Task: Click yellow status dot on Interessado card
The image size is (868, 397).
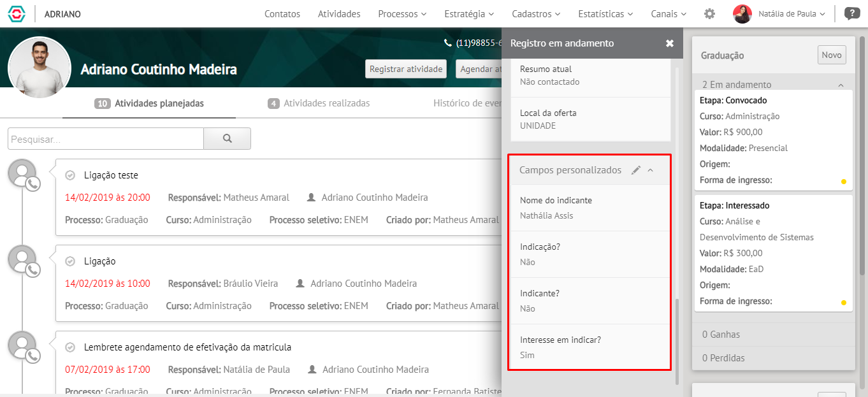Action: point(844,303)
